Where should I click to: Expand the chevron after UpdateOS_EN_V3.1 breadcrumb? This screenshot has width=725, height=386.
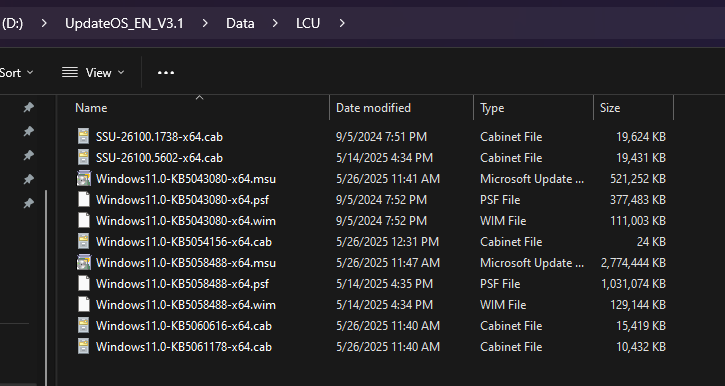tap(205, 23)
